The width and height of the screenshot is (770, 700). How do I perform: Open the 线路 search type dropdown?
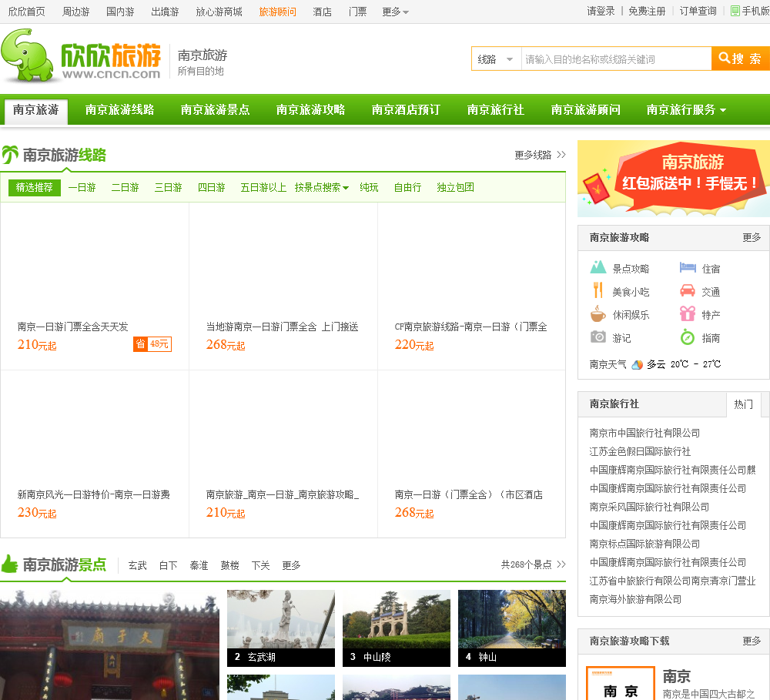496,59
